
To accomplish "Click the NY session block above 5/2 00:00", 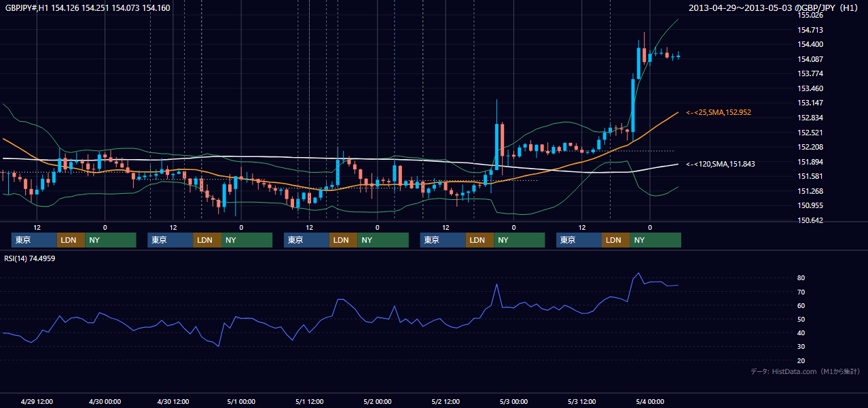I will (x=383, y=240).
